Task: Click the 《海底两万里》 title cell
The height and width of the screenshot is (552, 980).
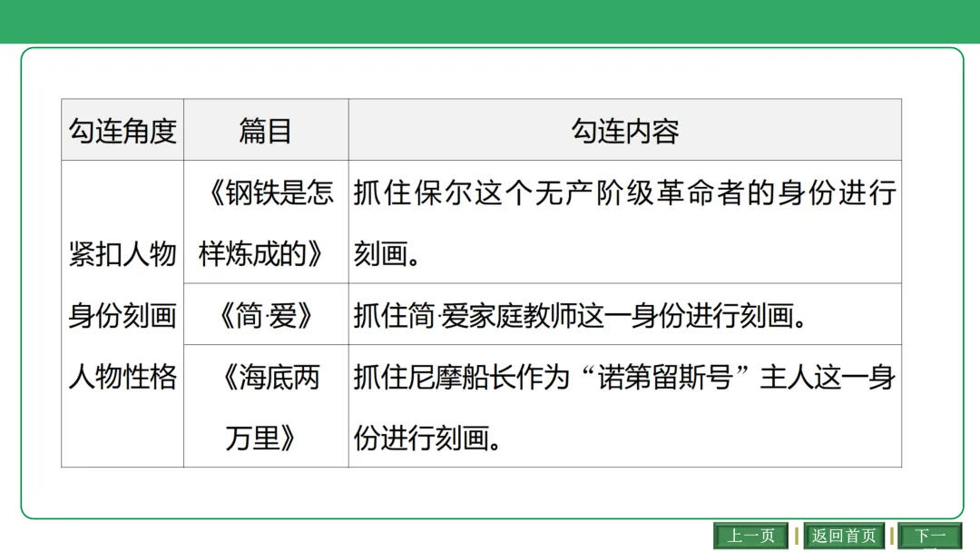Action: coord(266,407)
